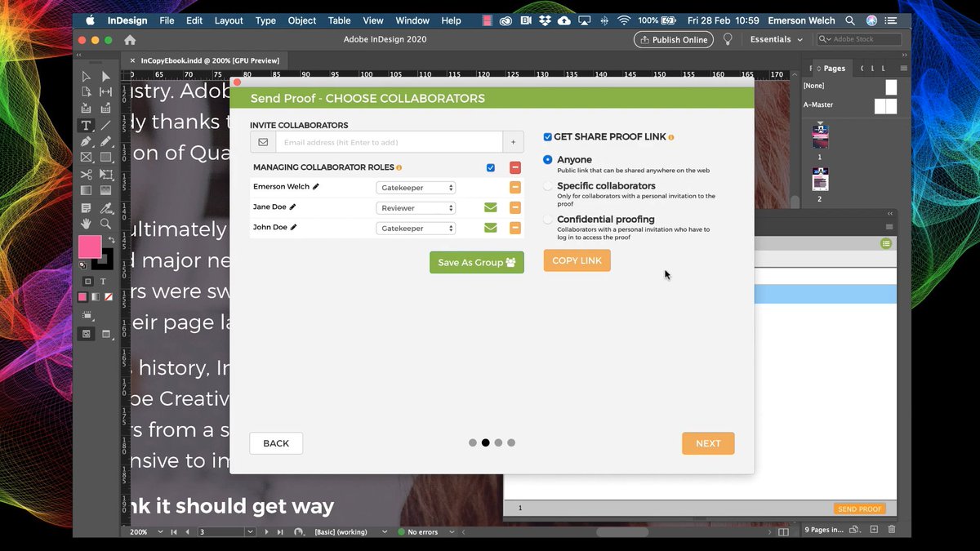Viewport: 980px width, 551px height.
Task: Edit John Doe name pencil icon
Action: [293, 228]
